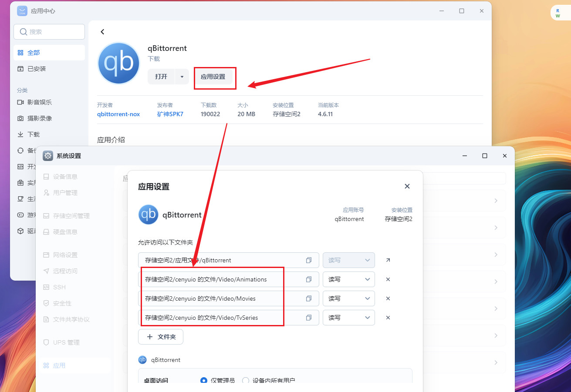Open the lifestyle category with cup icon
This screenshot has height=392, width=571.
(20, 199)
